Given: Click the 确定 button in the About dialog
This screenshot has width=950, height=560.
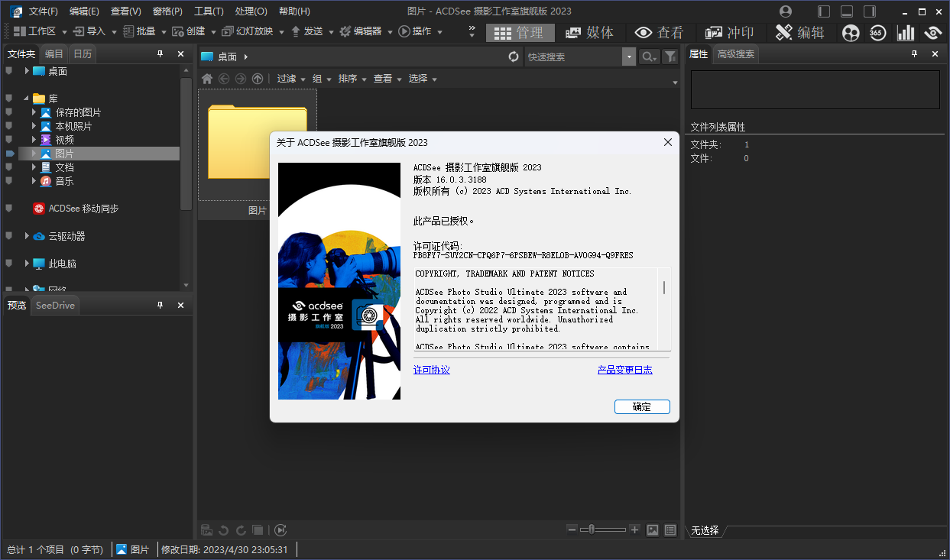Looking at the screenshot, I should pos(642,407).
